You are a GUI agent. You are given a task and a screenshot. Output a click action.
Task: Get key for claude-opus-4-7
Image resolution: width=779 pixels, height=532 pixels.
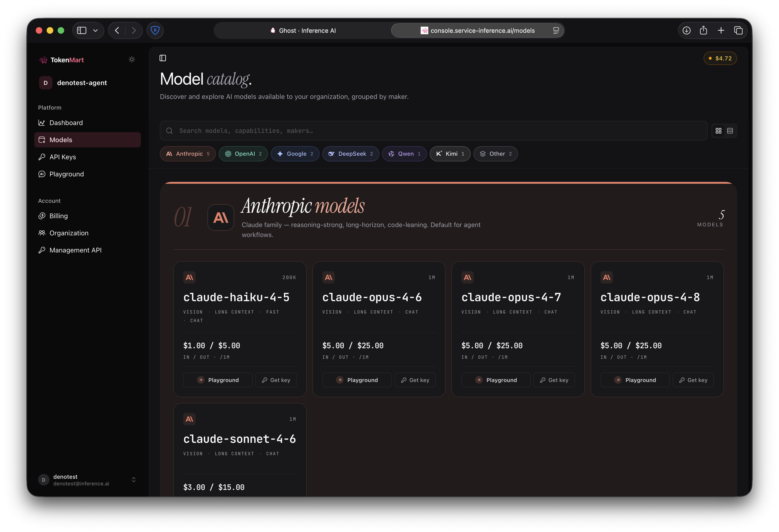[x=554, y=380]
